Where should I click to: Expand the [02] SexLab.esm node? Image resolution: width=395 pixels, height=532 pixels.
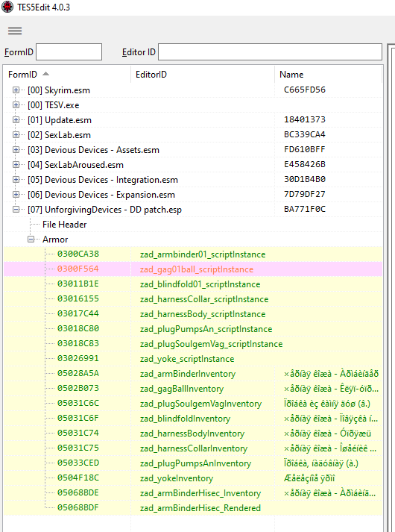16,135
